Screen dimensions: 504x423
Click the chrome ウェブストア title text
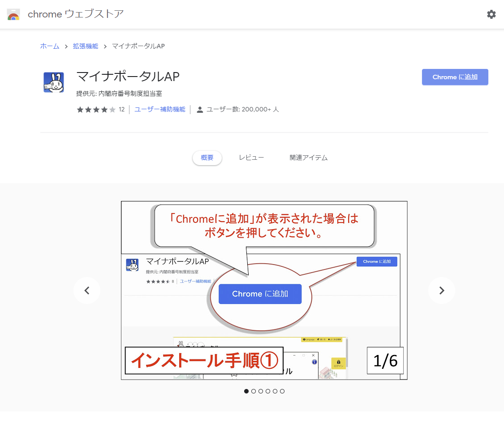(76, 14)
